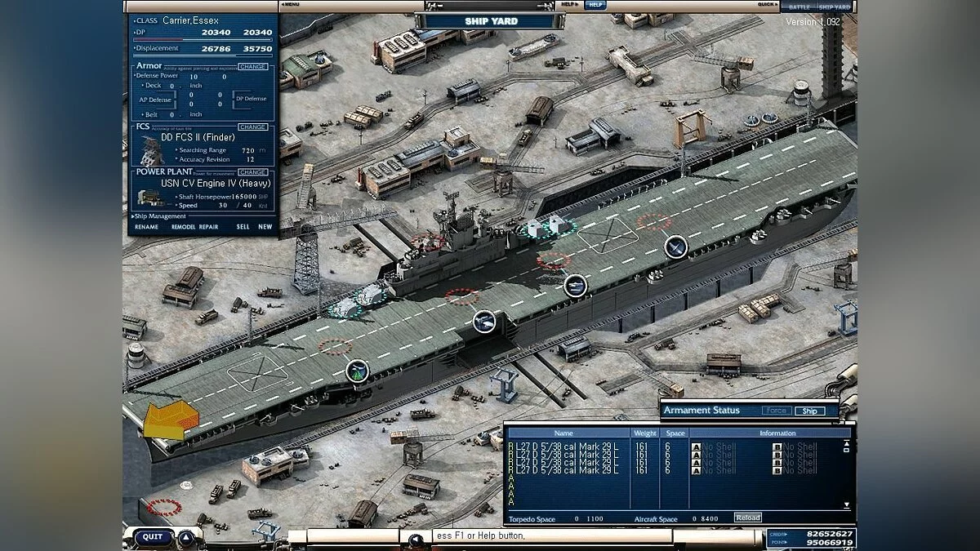Select REMODEL under Ship Management
This screenshot has width=980, height=551.
tap(183, 227)
